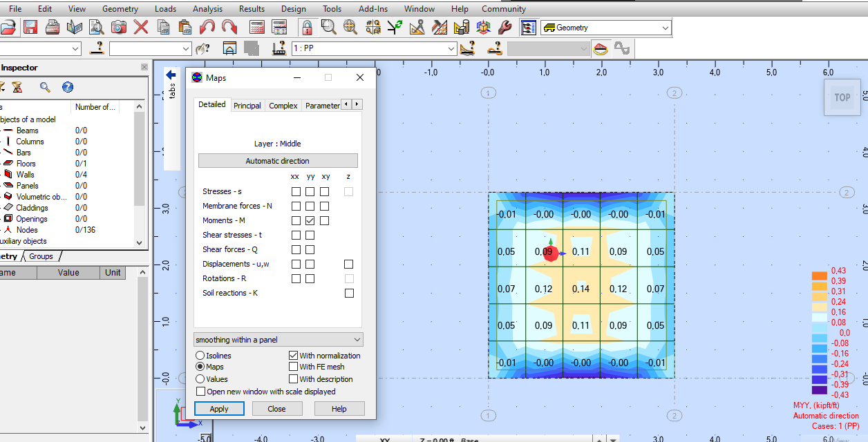Apply the map display settings
The height and width of the screenshot is (442, 868).
(x=219, y=408)
